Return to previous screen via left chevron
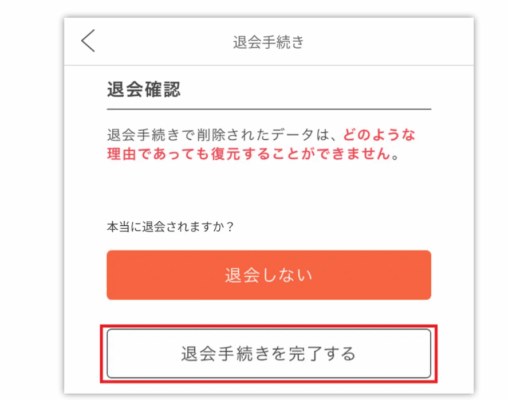The height and width of the screenshot is (400, 508). pyautogui.click(x=88, y=41)
